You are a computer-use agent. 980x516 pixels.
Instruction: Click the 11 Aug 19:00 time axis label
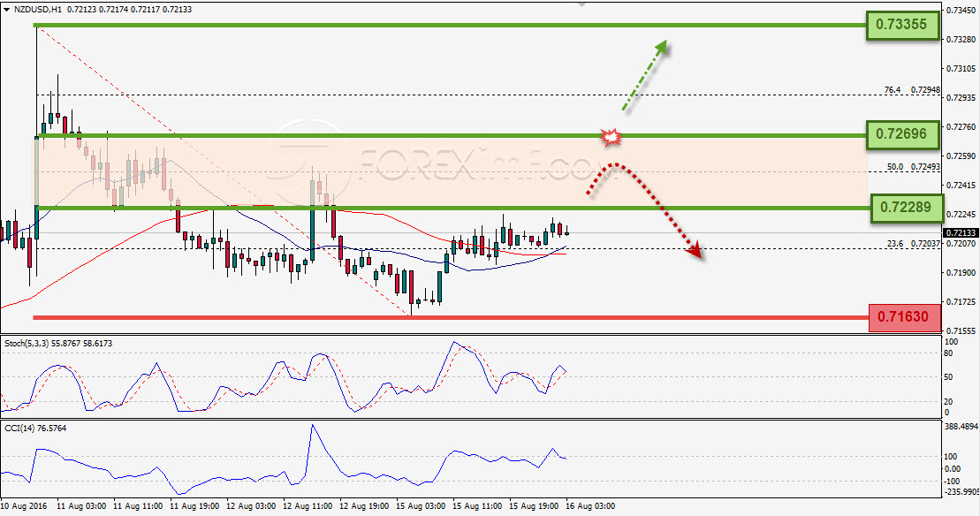click(194, 506)
